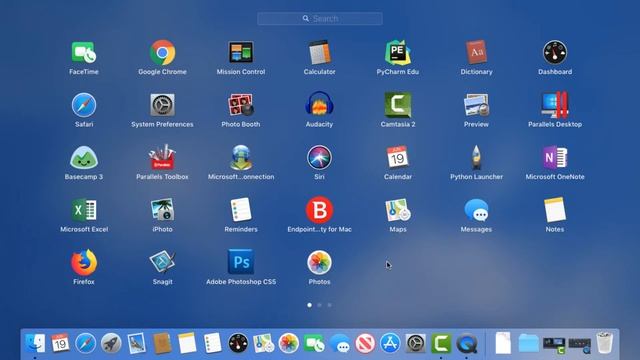Open News app in the Dock
Viewport: 640px width, 360px height.
coord(365,343)
